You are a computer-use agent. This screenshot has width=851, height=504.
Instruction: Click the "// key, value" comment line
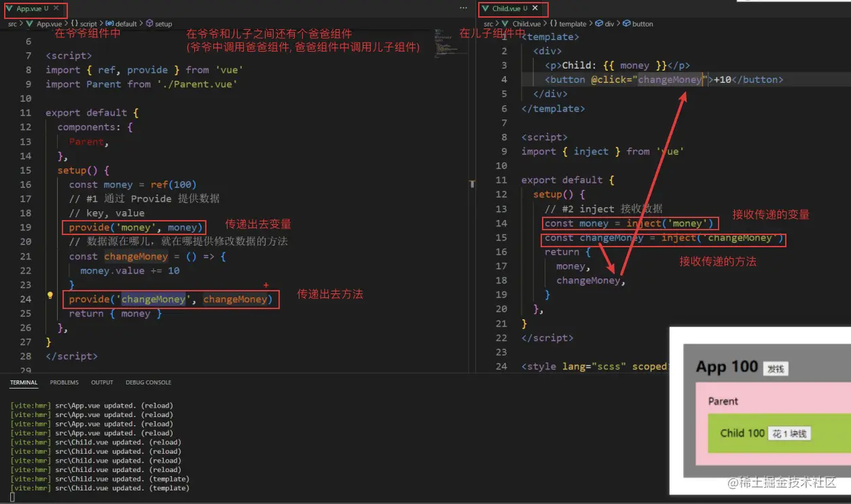[x=106, y=213]
